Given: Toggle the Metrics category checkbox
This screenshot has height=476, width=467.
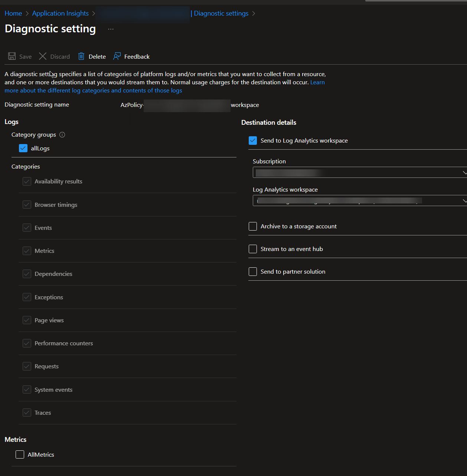Looking at the screenshot, I should 27,251.
